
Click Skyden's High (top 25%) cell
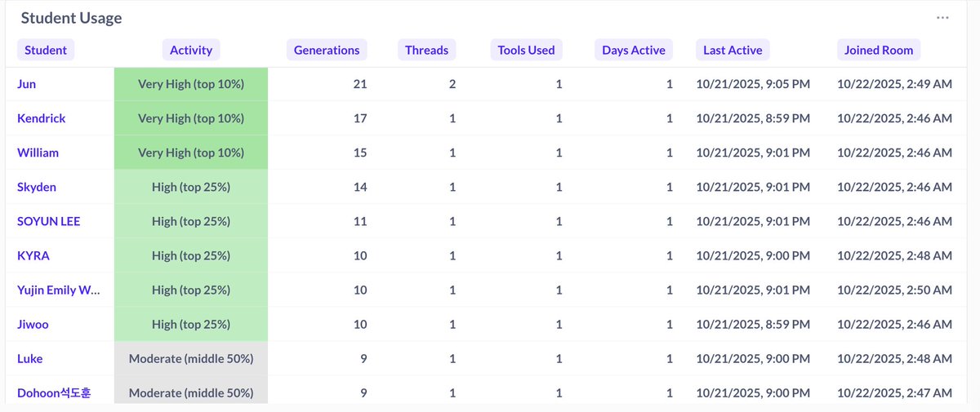(x=191, y=187)
